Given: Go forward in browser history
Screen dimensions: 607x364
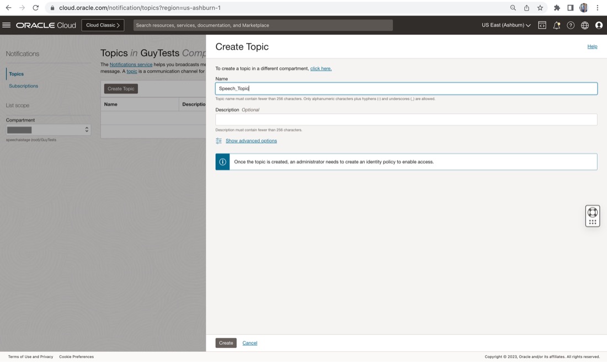Looking at the screenshot, I should [x=22, y=8].
